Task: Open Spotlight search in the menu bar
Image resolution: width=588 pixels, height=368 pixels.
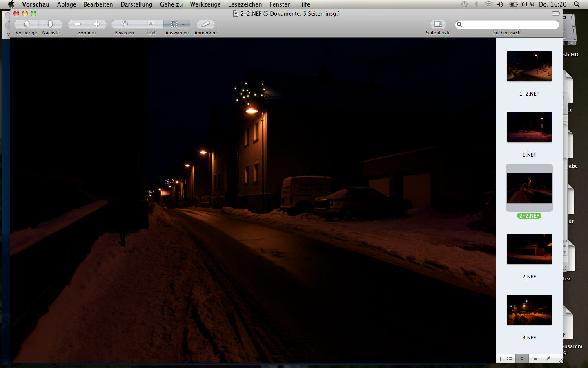Action: (577, 4)
